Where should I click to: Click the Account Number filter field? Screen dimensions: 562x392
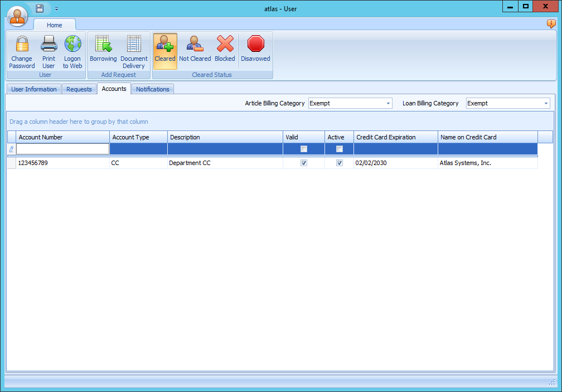(61, 149)
